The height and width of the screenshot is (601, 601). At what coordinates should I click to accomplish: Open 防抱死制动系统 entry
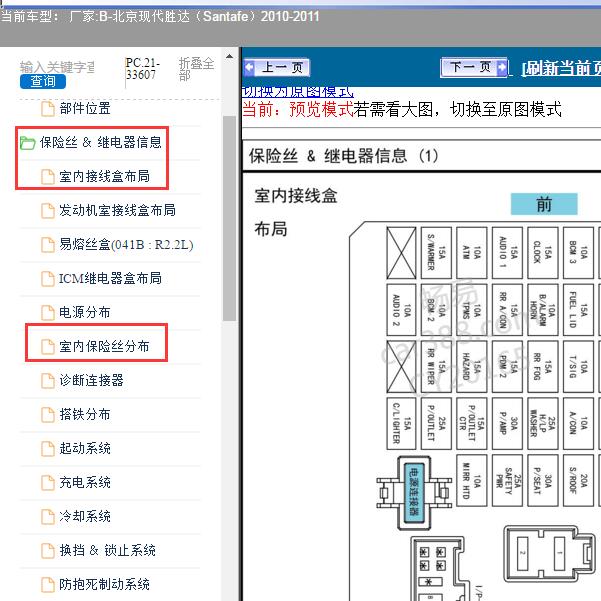[x=104, y=584]
